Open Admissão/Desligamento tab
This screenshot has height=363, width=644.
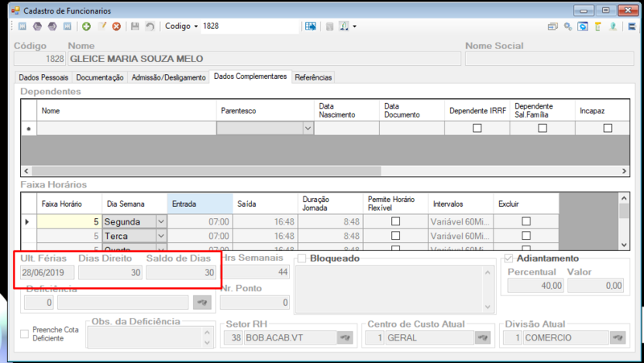pyautogui.click(x=168, y=77)
